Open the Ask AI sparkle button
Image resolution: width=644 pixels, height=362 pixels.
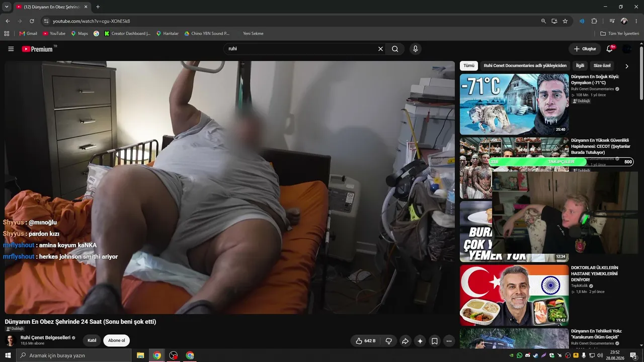pos(420,341)
